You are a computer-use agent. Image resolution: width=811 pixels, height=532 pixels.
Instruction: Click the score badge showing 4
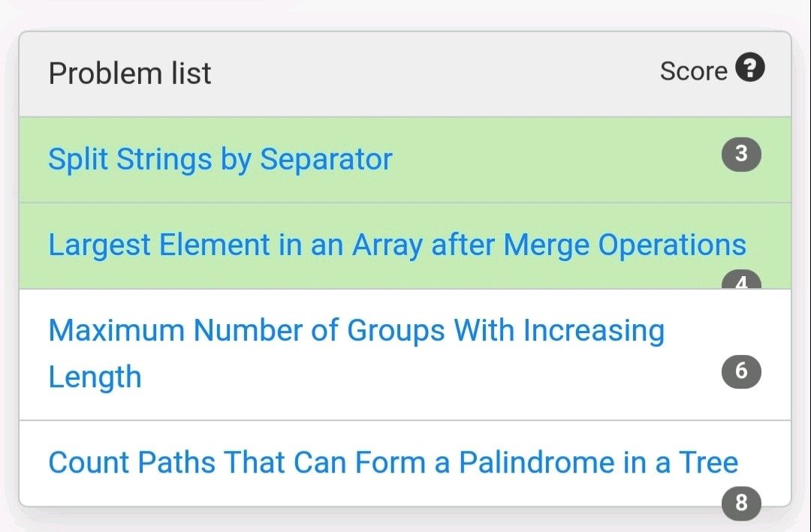[741, 283]
